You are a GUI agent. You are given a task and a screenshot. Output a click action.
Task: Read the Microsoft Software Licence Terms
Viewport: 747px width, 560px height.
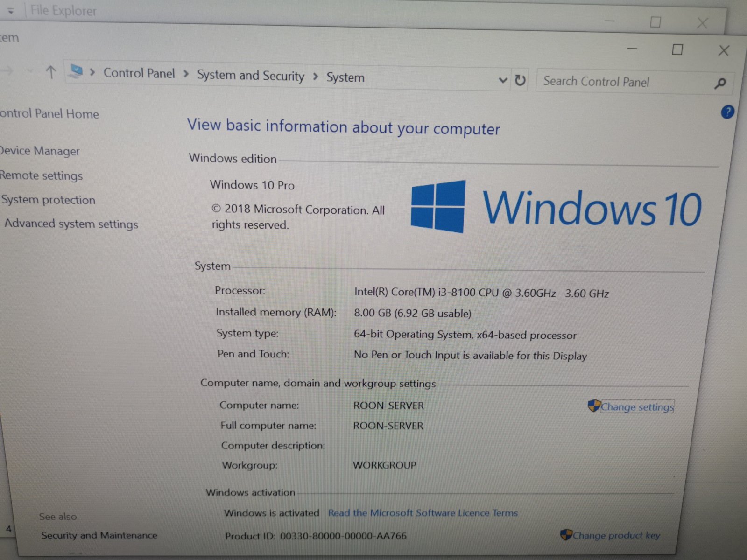423,513
